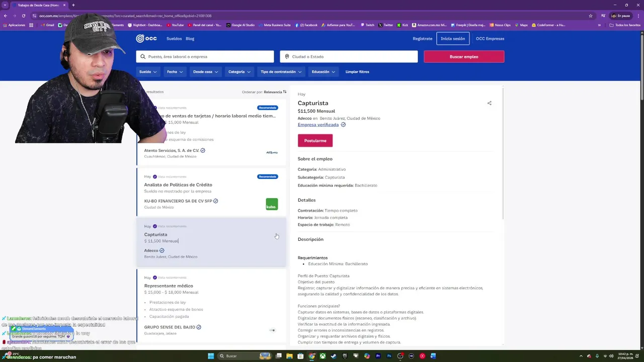
Task: Click the share icon for Capturista job
Action: [x=489, y=103]
